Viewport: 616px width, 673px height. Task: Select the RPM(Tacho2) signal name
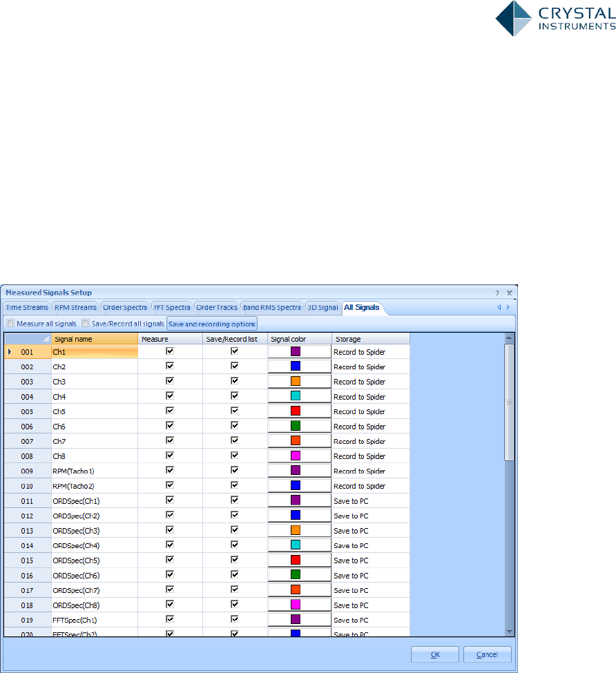coord(95,486)
